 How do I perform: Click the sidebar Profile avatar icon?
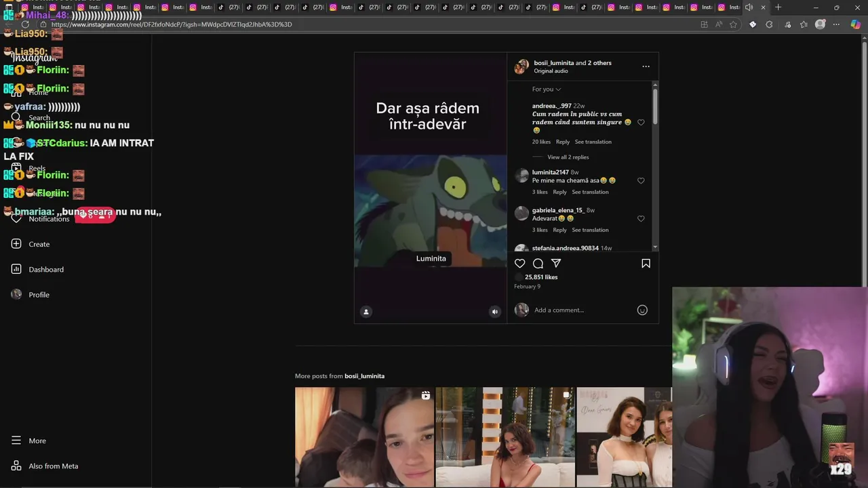click(x=16, y=294)
